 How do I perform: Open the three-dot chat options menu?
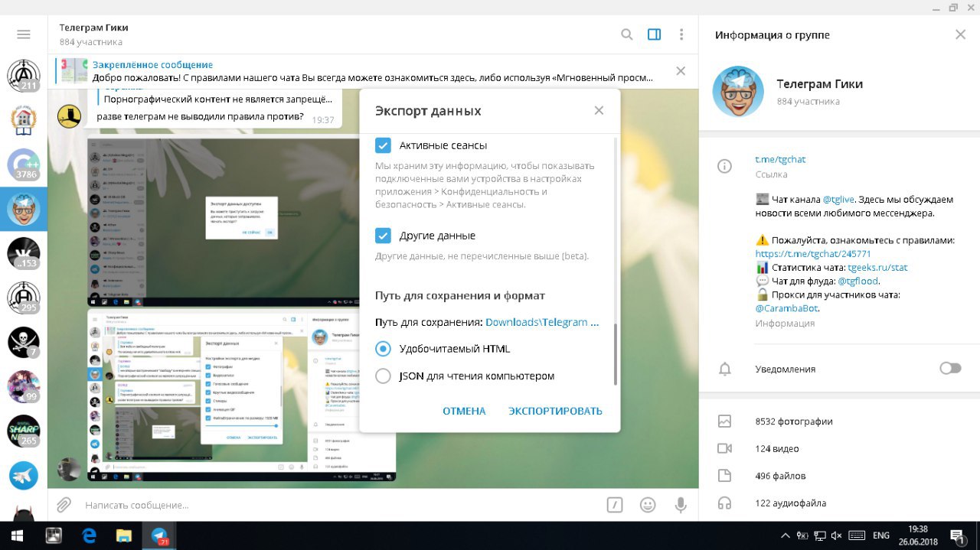click(681, 34)
